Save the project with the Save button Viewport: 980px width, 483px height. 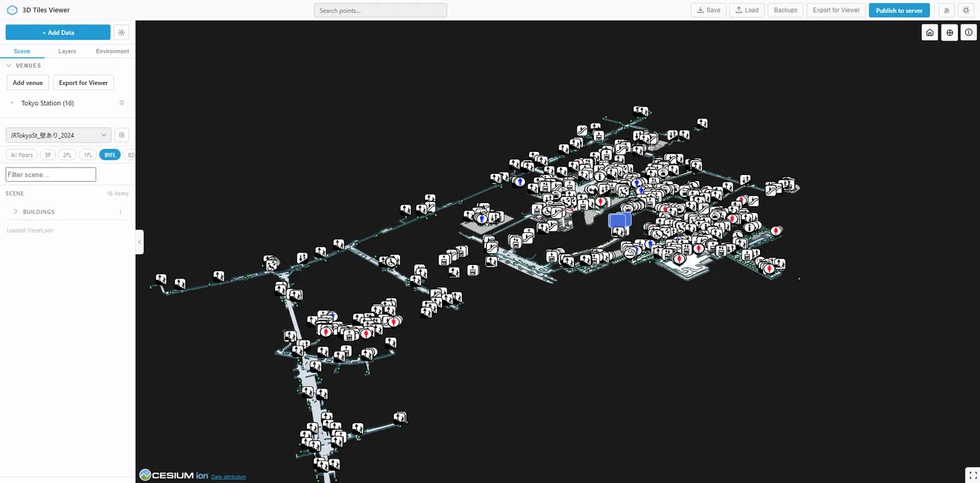point(709,10)
